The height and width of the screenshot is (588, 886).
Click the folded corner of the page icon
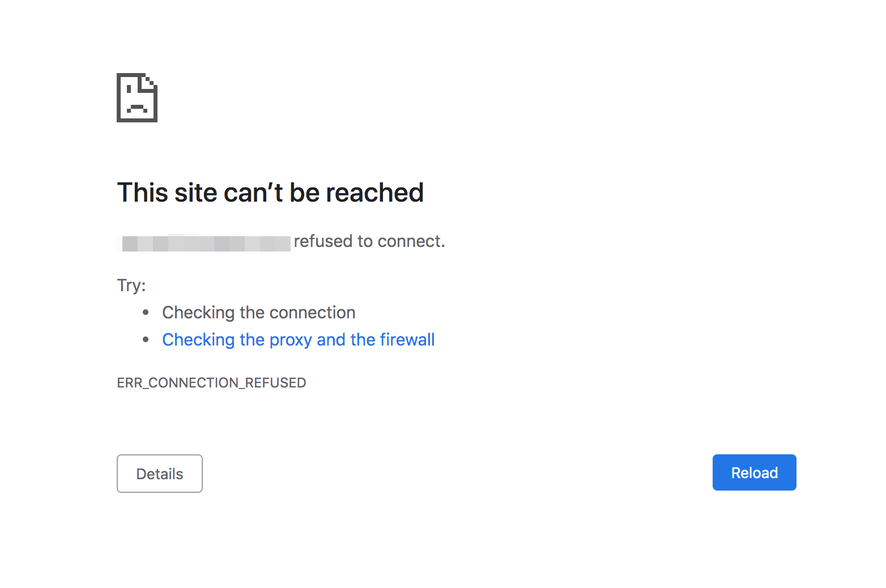pyautogui.click(x=148, y=82)
